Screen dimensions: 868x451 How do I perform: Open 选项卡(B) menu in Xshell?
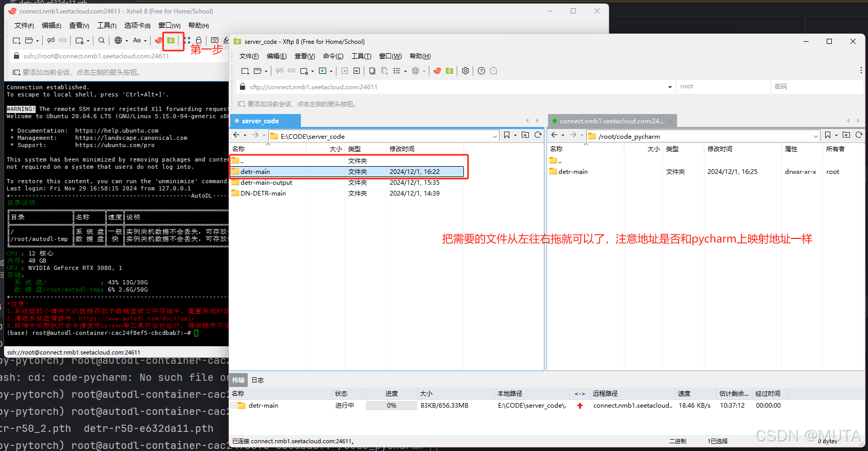pyautogui.click(x=137, y=25)
